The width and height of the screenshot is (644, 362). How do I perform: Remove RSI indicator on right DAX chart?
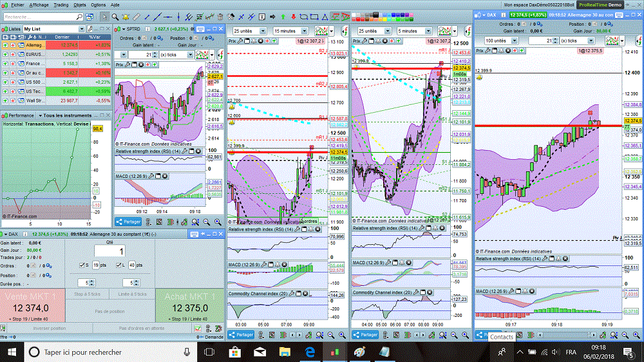pyautogui.click(x=565, y=258)
